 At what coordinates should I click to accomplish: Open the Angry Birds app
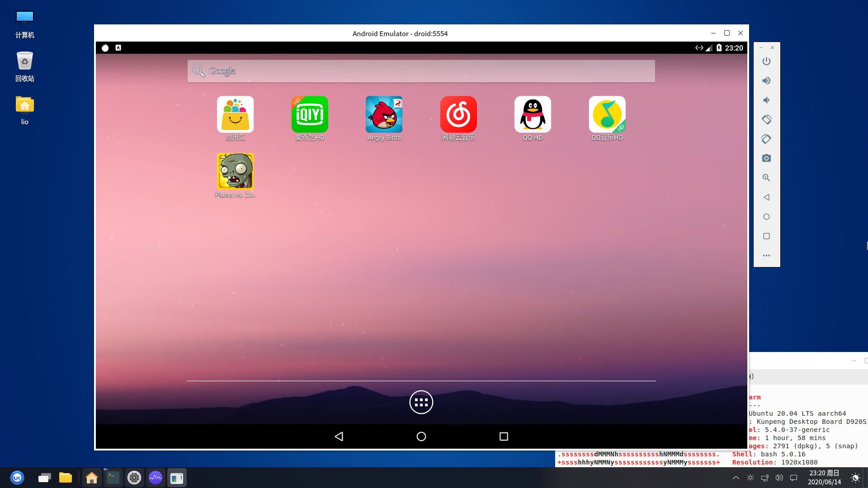point(384,114)
